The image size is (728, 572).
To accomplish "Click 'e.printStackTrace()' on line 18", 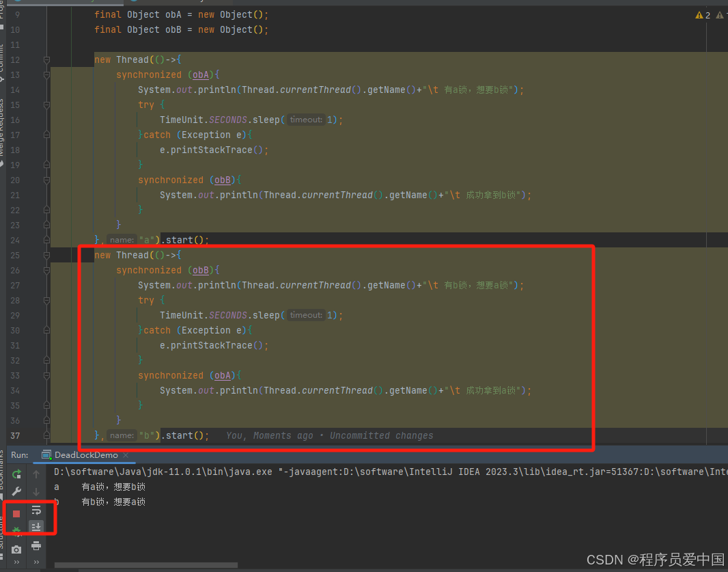I will tap(211, 150).
